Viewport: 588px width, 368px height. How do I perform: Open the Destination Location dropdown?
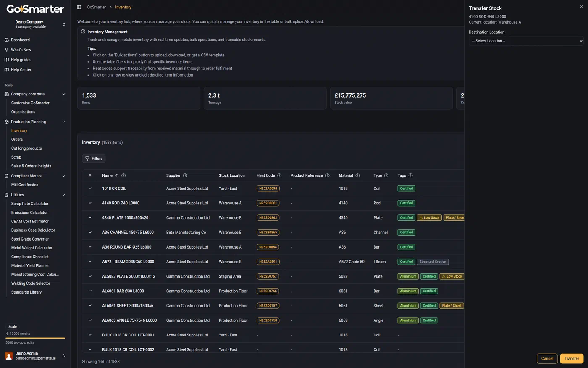click(x=526, y=41)
